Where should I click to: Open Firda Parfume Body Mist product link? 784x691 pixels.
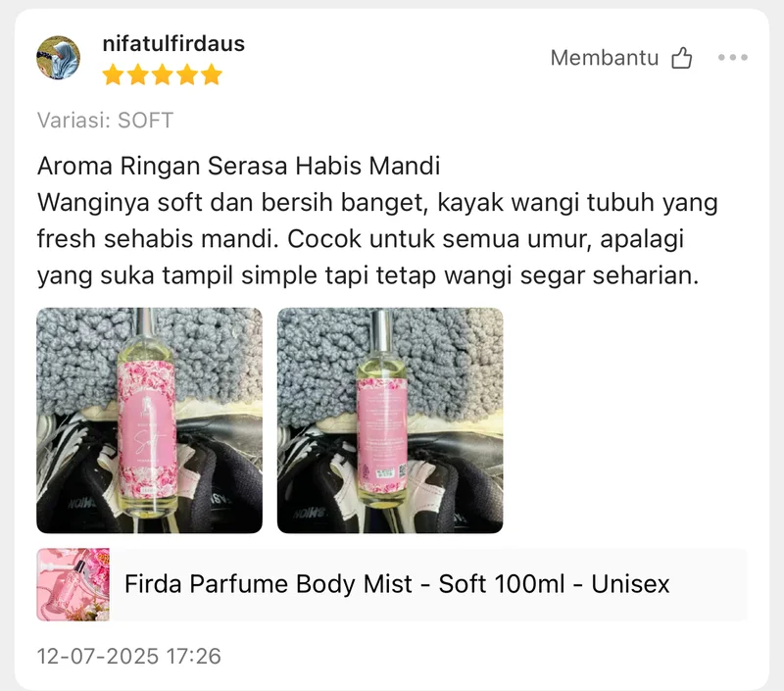coord(397,584)
